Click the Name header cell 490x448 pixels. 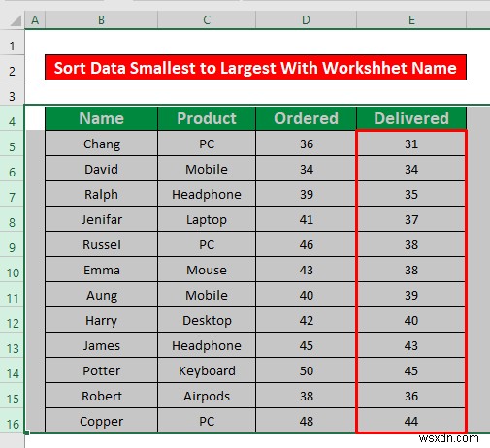[102, 118]
